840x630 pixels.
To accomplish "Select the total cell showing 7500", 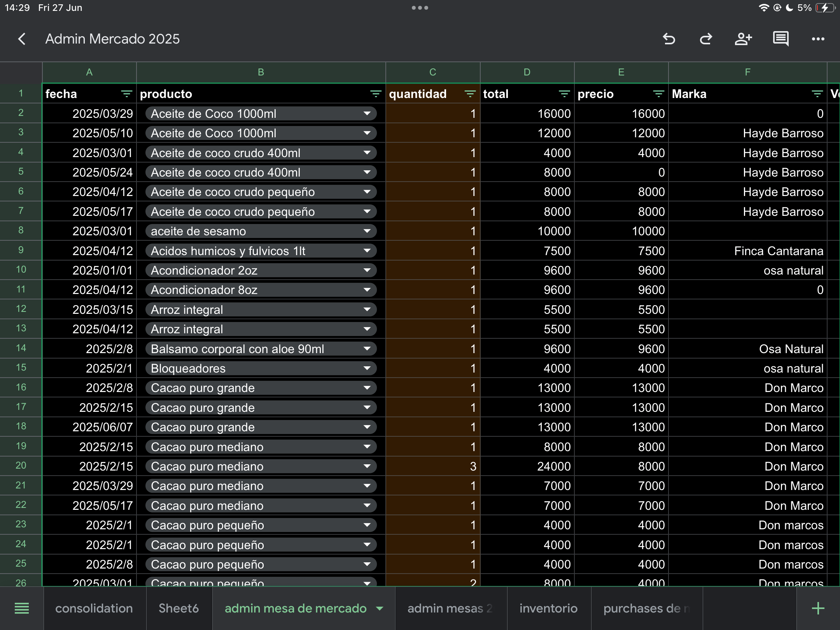I will coord(527,251).
